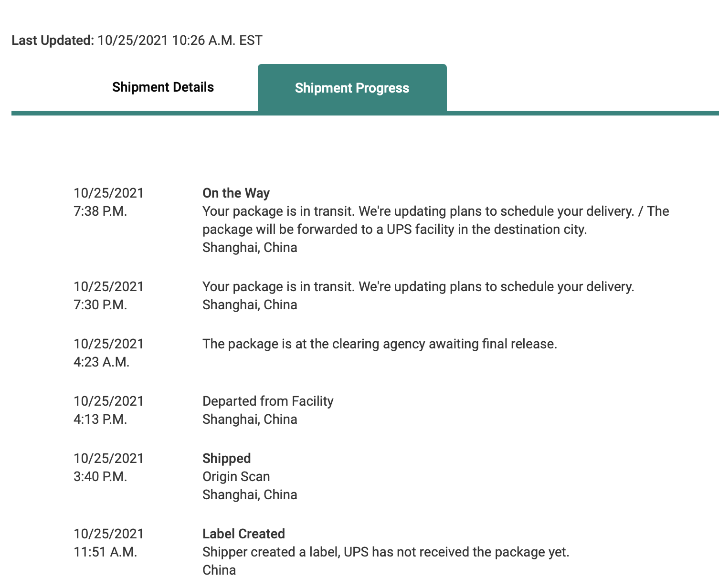Click the Last Updated timestamp text
719x588 pixels.
point(137,41)
